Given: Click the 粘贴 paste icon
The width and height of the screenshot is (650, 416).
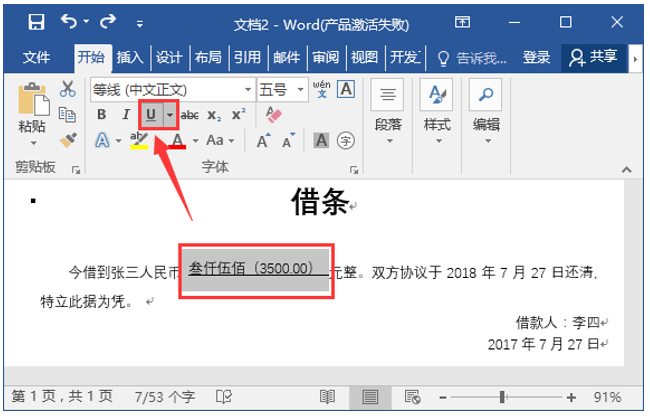Looking at the screenshot, I should coord(33,99).
